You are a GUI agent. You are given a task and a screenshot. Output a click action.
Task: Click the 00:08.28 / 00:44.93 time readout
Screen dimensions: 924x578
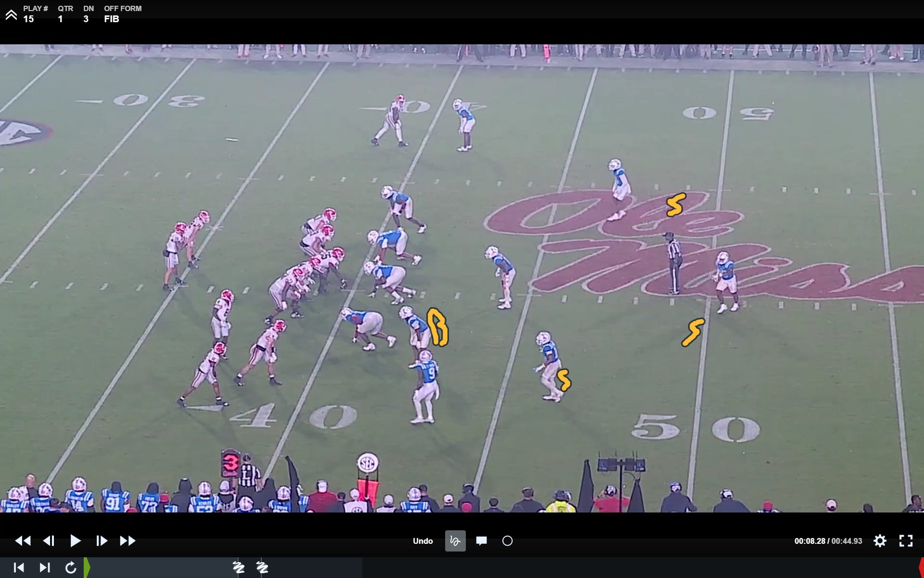(828, 541)
